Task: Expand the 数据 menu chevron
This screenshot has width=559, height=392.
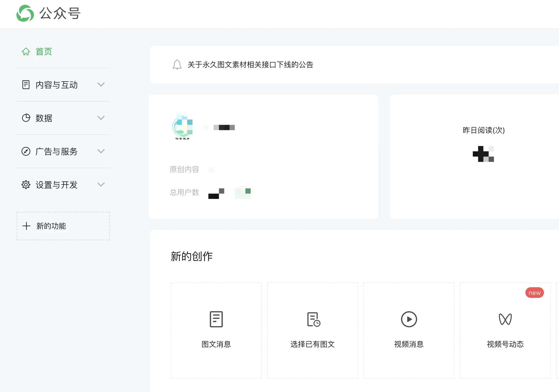Action: click(x=101, y=118)
